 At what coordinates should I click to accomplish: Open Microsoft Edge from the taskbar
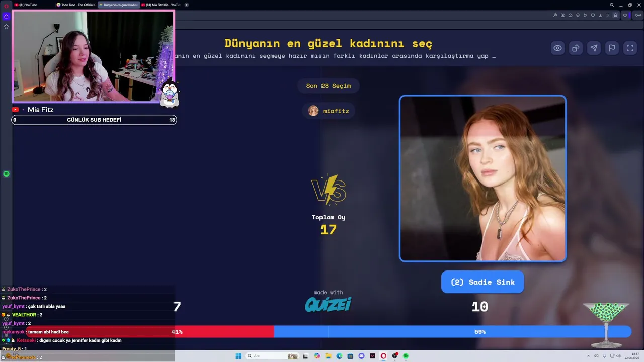pyautogui.click(x=339, y=356)
